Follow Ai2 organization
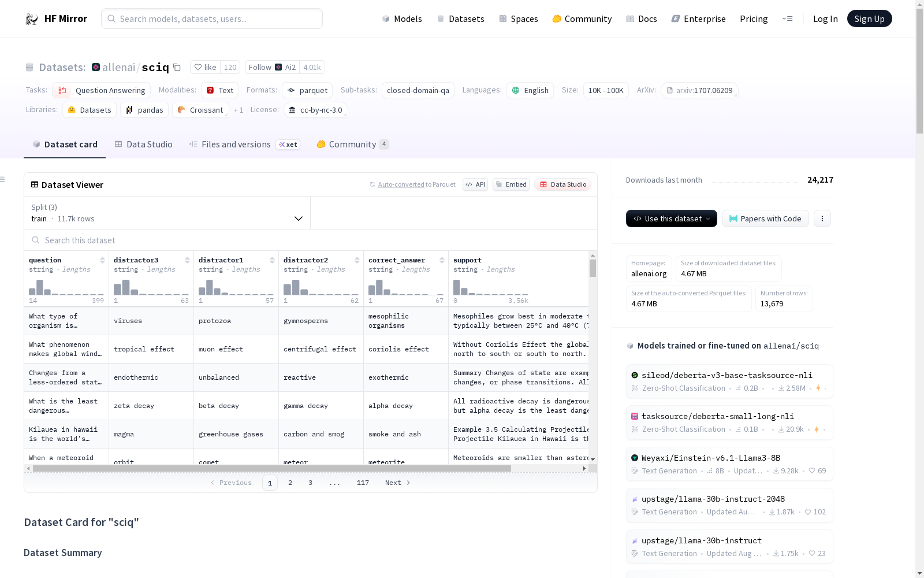The image size is (924, 578). (x=272, y=68)
